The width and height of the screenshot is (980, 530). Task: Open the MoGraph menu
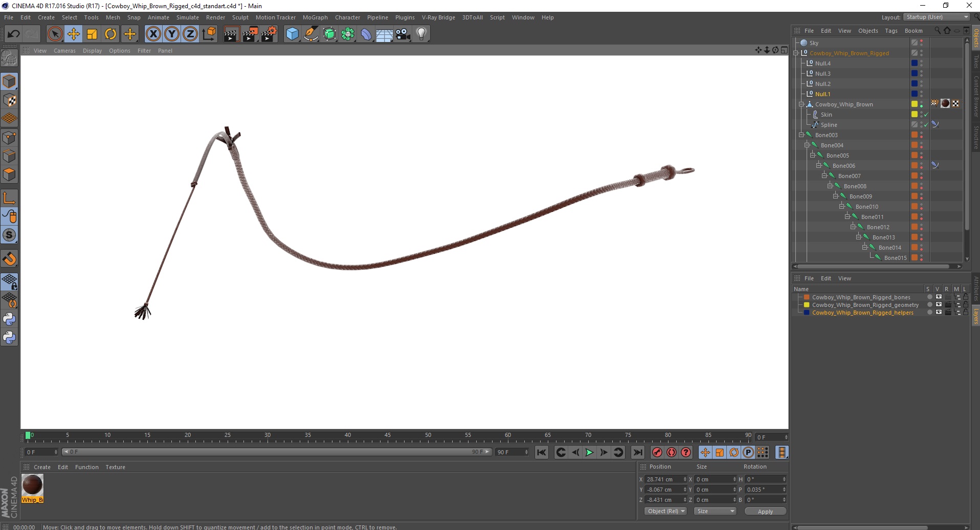(x=315, y=17)
